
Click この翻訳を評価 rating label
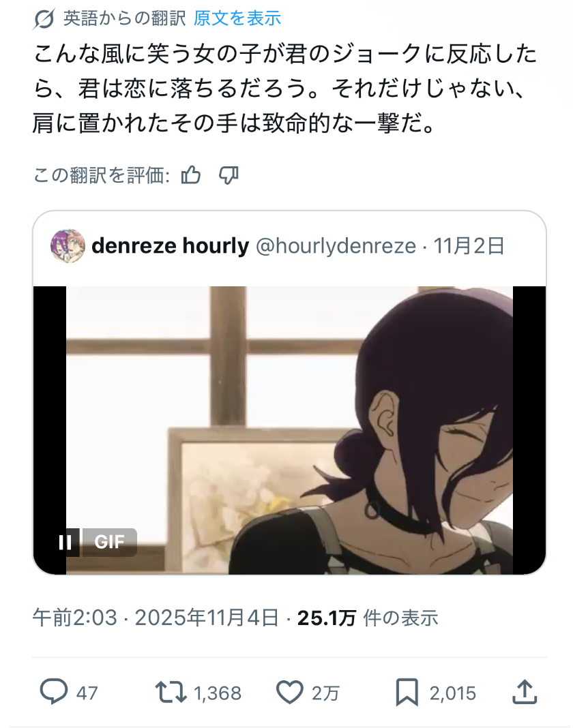[102, 175]
